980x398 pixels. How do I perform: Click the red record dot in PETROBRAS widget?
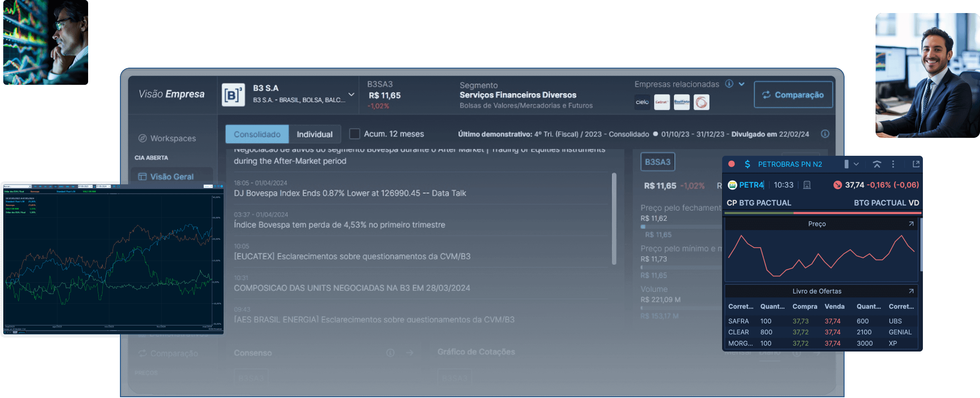point(732,164)
